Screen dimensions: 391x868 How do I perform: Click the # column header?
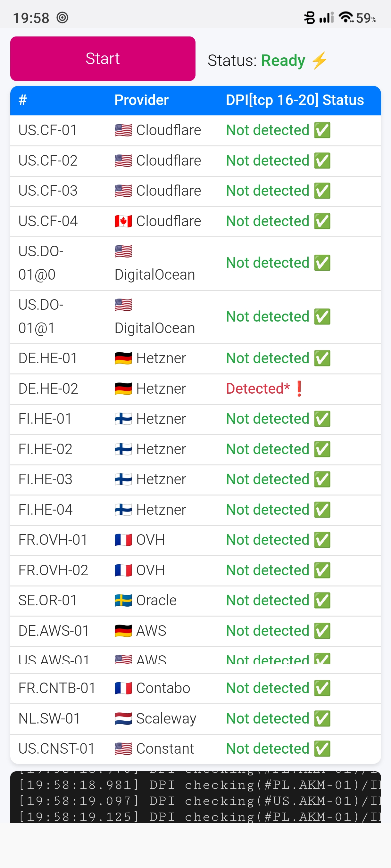(22, 100)
